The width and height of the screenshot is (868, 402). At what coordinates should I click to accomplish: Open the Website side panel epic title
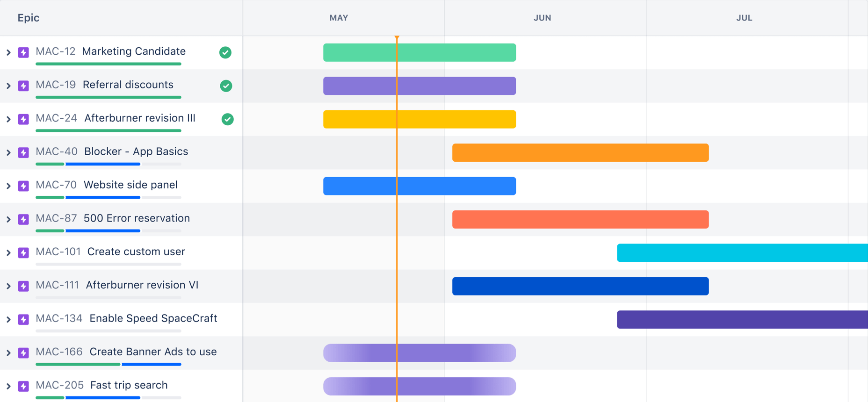pos(130,185)
